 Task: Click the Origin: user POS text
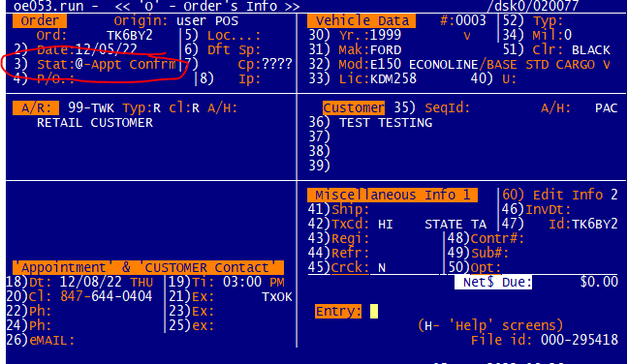175,20
